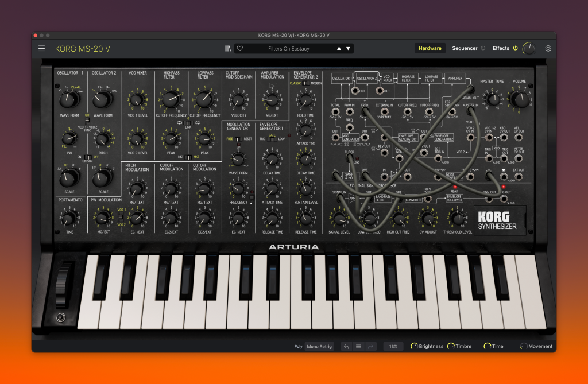Open the edit history list icon

(358, 347)
